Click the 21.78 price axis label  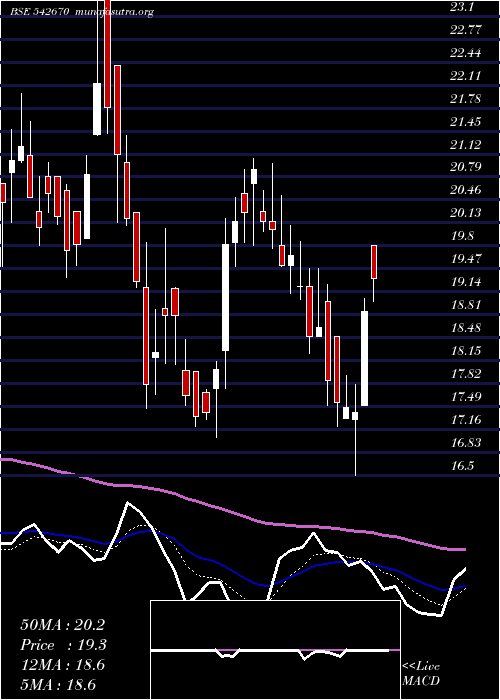pyautogui.click(x=466, y=98)
